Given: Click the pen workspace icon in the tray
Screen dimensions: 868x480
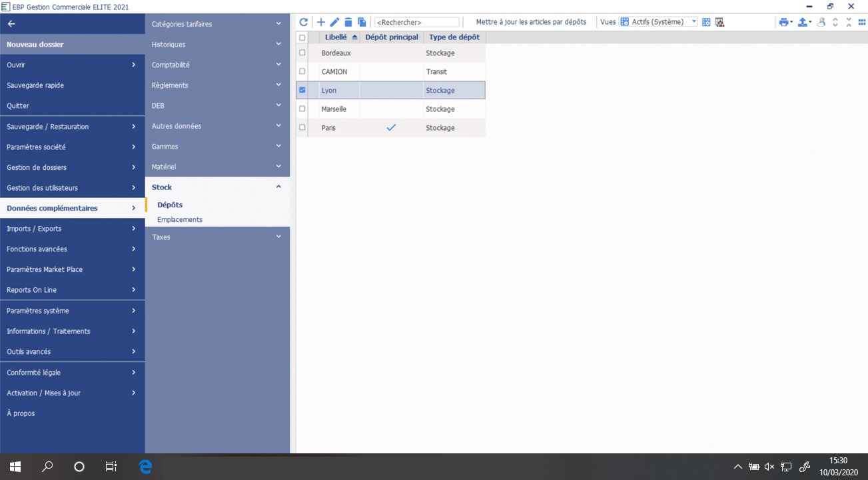Looking at the screenshot, I should 805,467.
